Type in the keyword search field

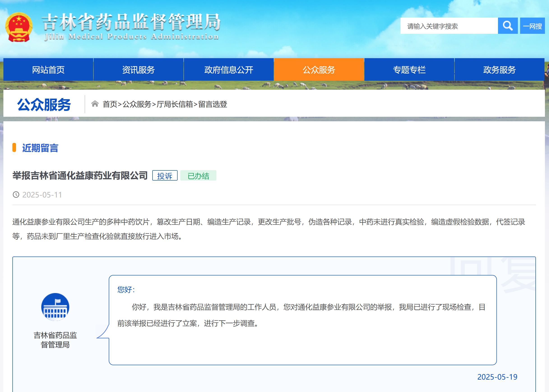point(449,26)
